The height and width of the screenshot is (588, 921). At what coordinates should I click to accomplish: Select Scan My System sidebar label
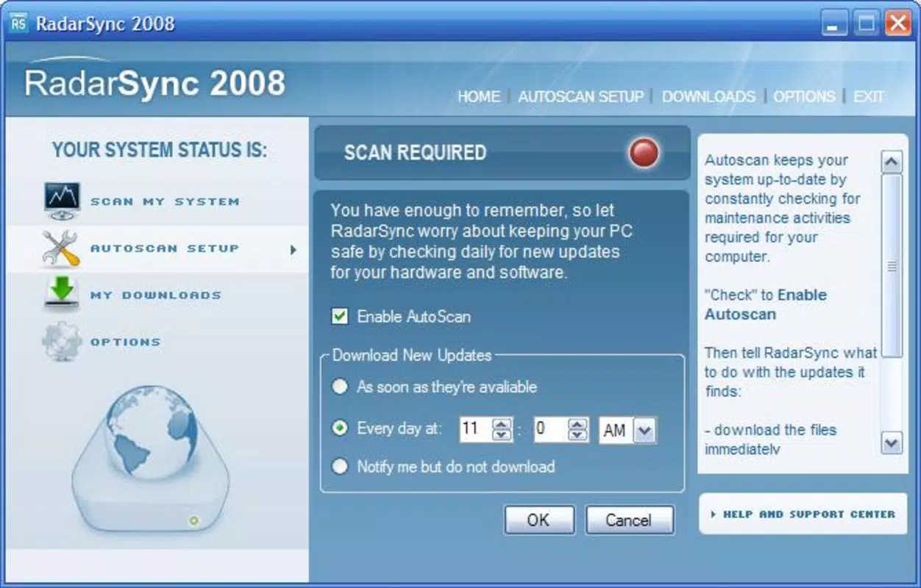(x=165, y=201)
